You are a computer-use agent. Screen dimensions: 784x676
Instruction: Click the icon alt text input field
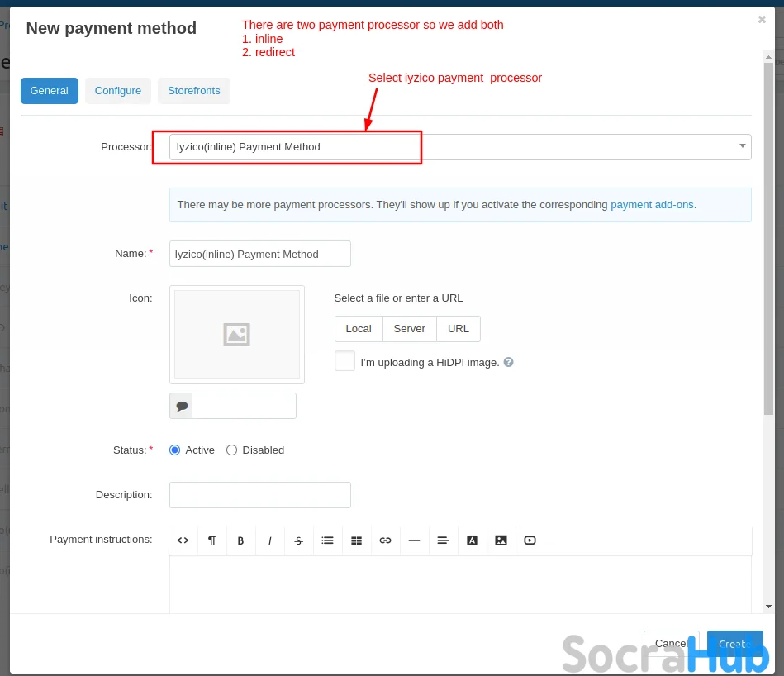pyautogui.click(x=244, y=406)
